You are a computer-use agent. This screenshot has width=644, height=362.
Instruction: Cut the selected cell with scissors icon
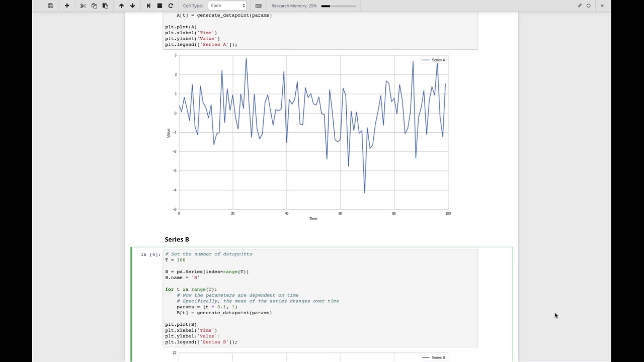83,6
